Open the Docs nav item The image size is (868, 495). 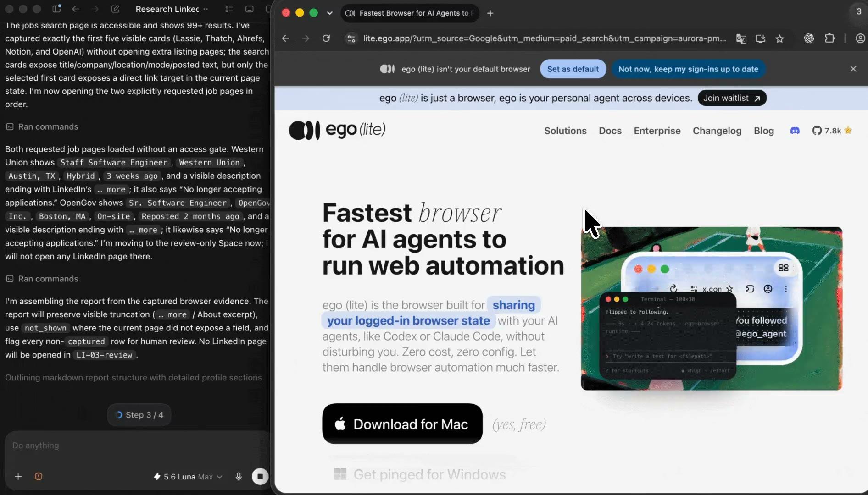pos(610,131)
